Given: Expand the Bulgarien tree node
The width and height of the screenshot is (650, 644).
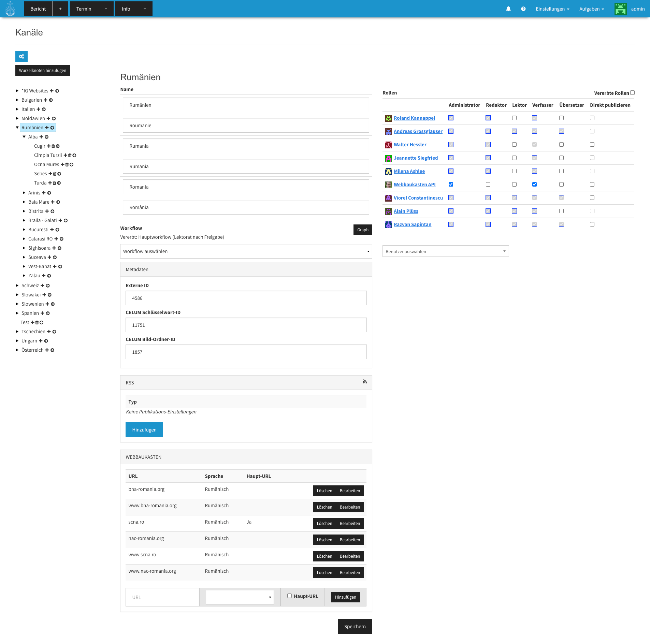Looking at the screenshot, I should click(17, 100).
